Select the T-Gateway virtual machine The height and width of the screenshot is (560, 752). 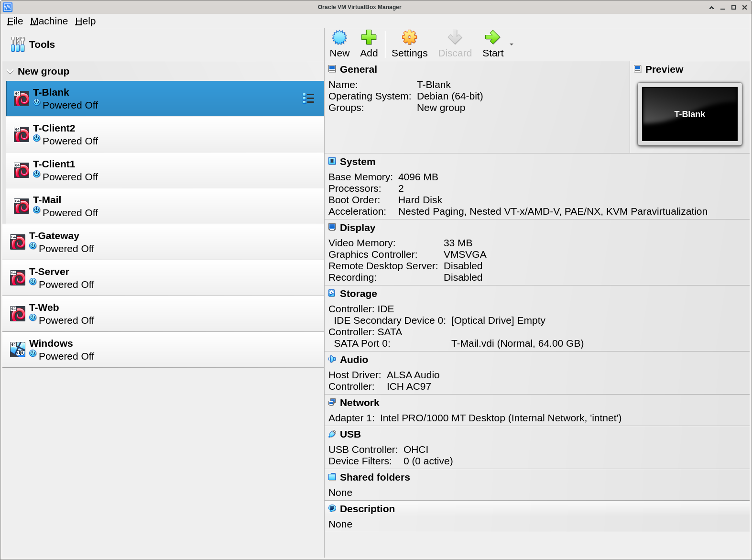pyautogui.click(x=163, y=242)
